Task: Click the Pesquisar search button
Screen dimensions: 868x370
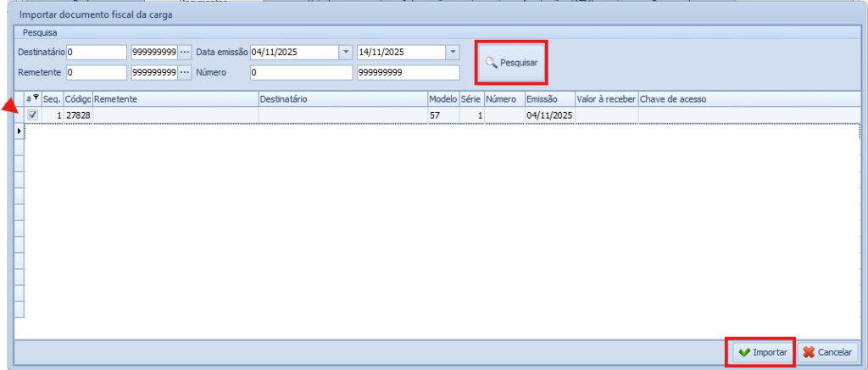Action: (x=511, y=63)
